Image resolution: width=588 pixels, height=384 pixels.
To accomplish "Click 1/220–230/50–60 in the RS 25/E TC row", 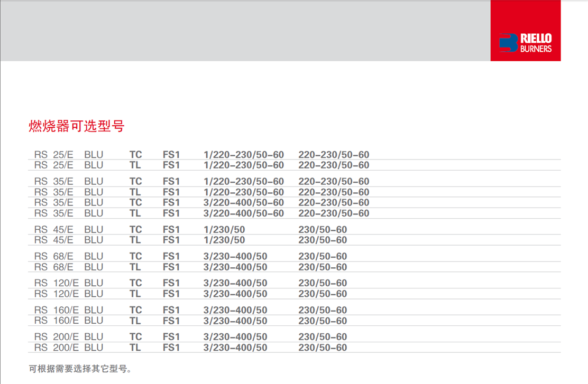I will 244,155.
